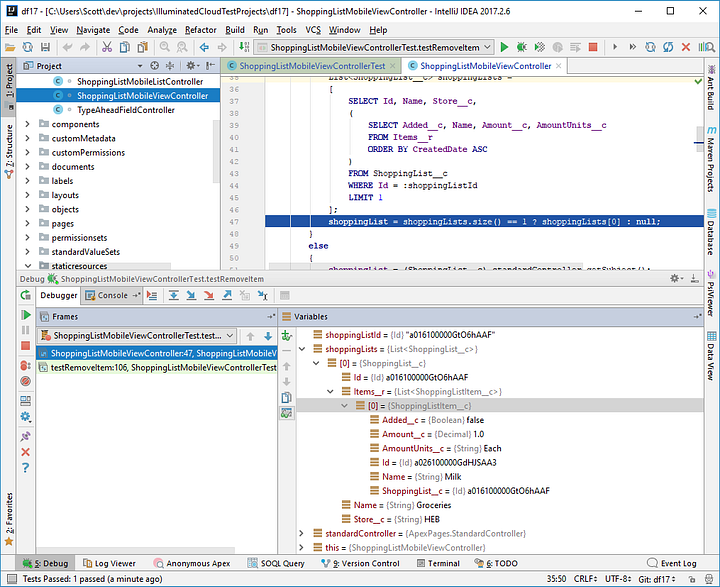Click the Find magnifier icon in toolbar
Screen dimensions: 720x587
(164, 47)
